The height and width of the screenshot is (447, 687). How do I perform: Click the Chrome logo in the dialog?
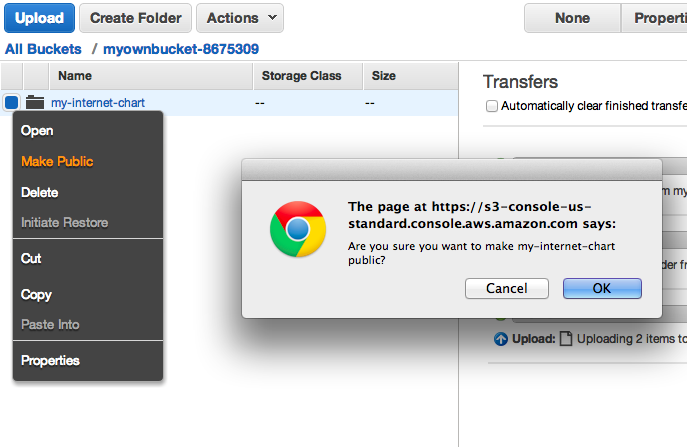298,229
